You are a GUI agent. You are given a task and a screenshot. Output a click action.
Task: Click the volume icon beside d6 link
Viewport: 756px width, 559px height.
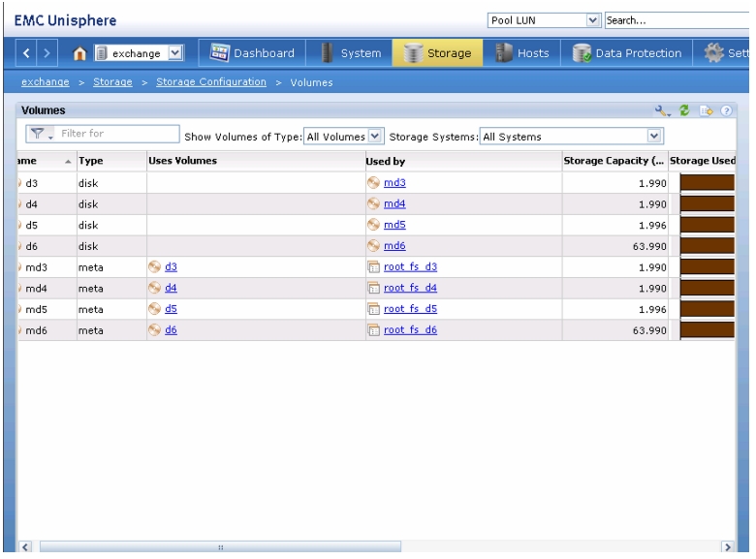[x=154, y=330]
